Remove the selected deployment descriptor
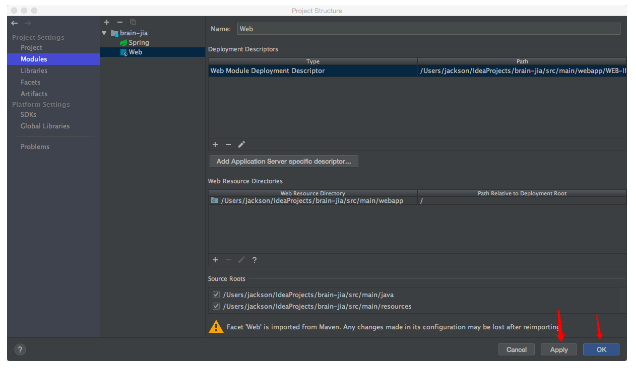Viewport: 636px width, 370px height. pos(228,144)
